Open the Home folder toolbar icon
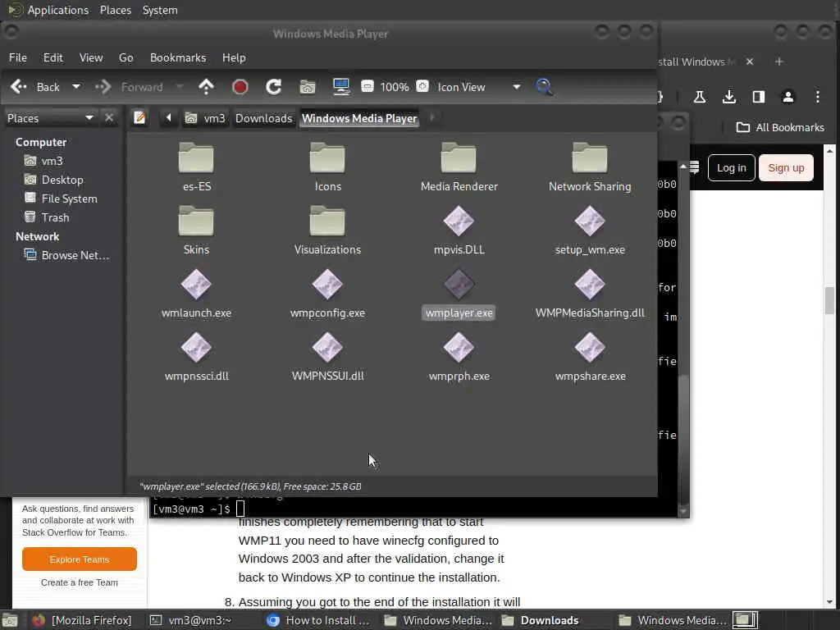840x630 pixels. coord(308,87)
